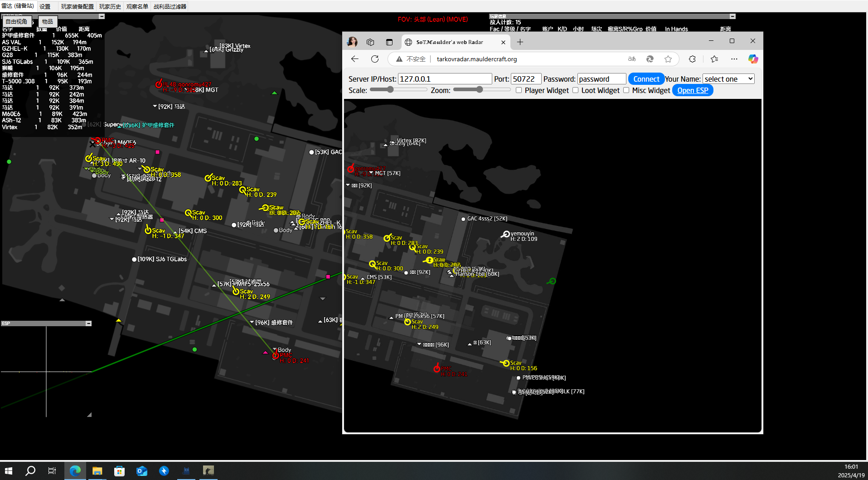Open the 雷达 (储备站) tab
Screen dimensions: 868x480
[x=18, y=6]
